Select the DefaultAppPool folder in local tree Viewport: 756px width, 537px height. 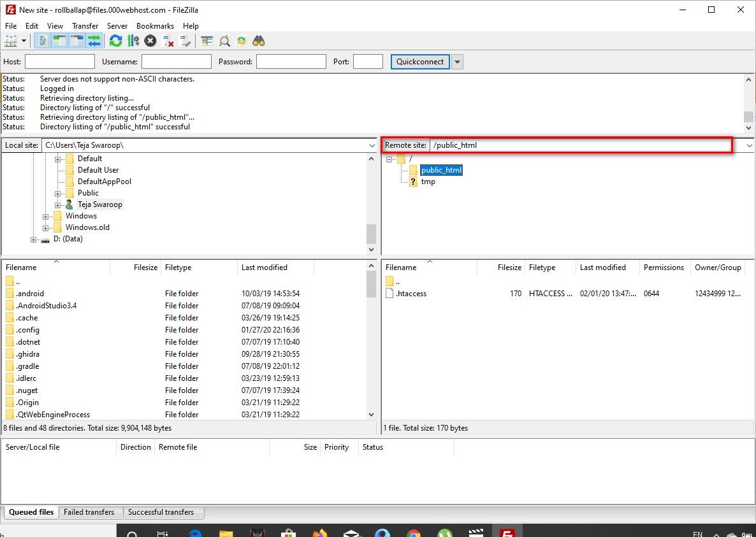click(x=104, y=182)
